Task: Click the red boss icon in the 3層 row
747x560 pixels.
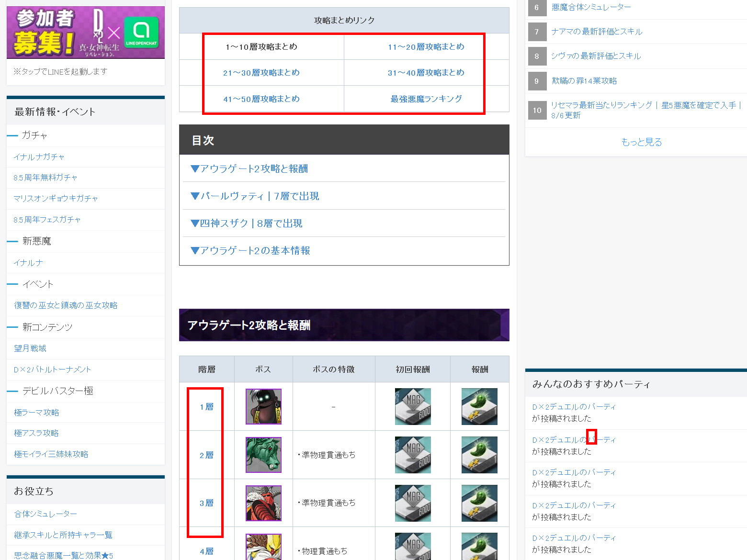Action: [263, 503]
